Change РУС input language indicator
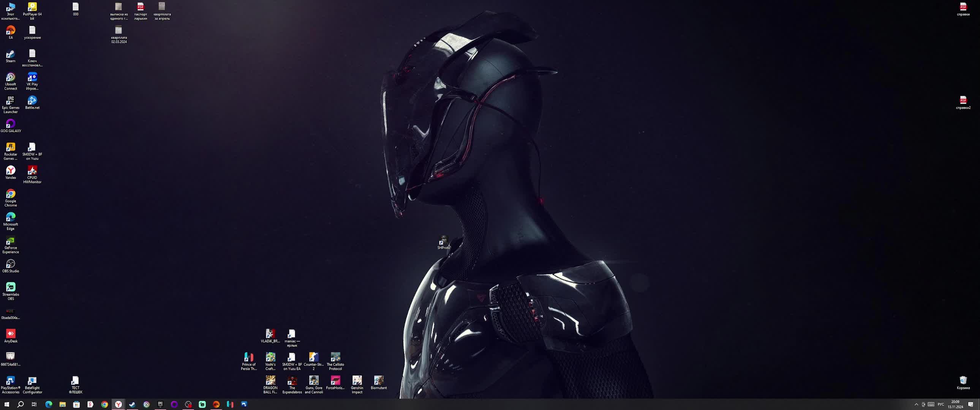This screenshot has height=410, width=980. [x=941, y=404]
